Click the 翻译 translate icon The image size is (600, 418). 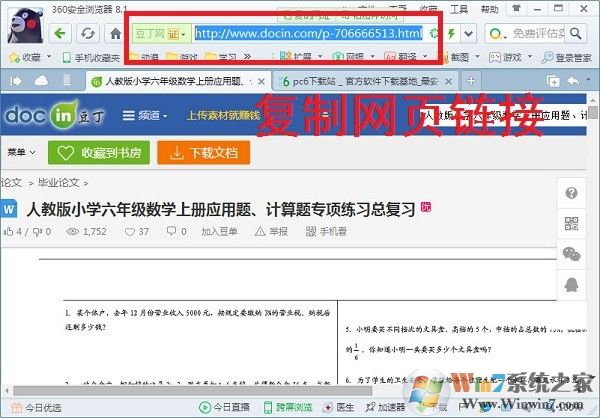390,57
